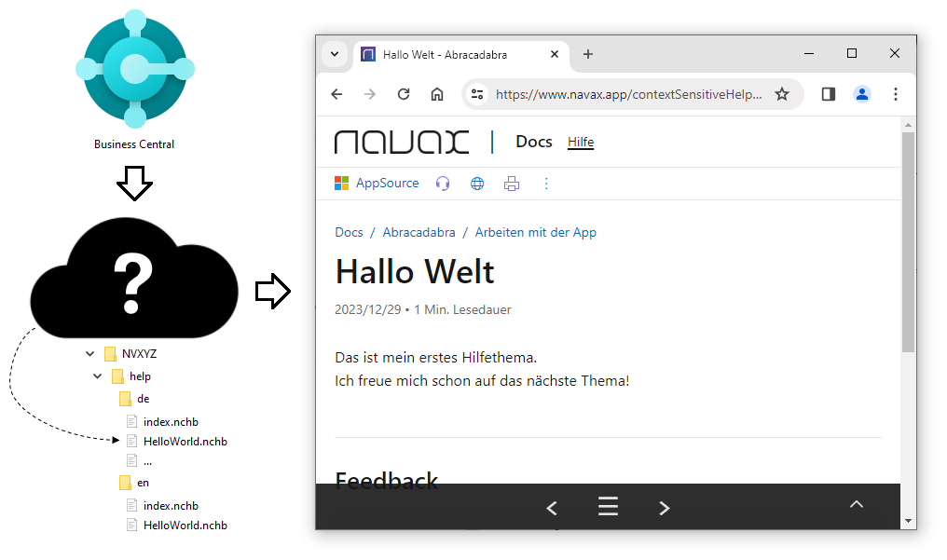
Task: Go back in browser history
Action: coord(337,94)
